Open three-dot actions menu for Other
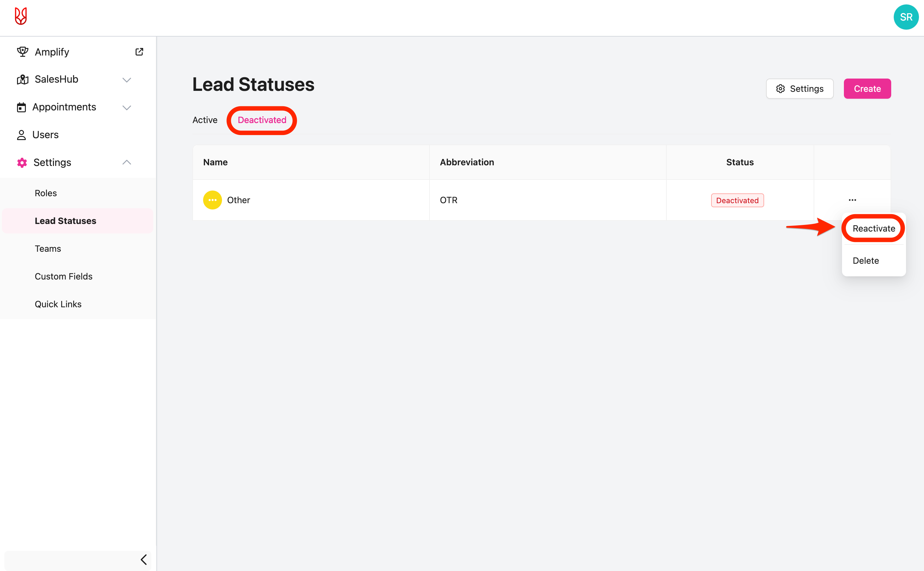This screenshot has height=571, width=924. coord(852,200)
